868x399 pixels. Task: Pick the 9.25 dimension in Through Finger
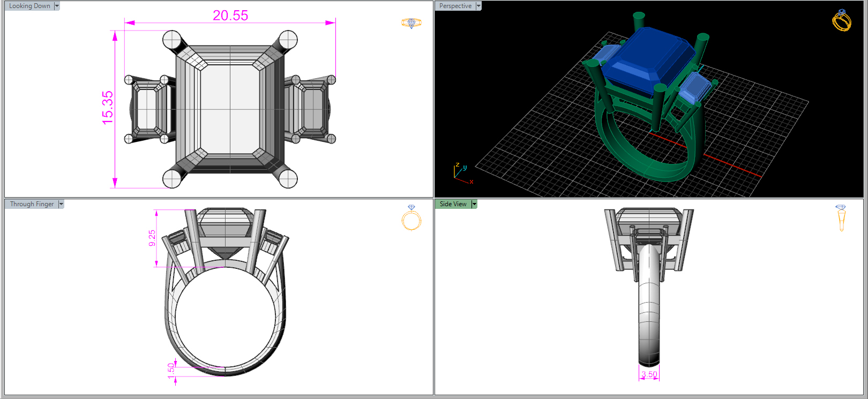click(x=152, y=238)
